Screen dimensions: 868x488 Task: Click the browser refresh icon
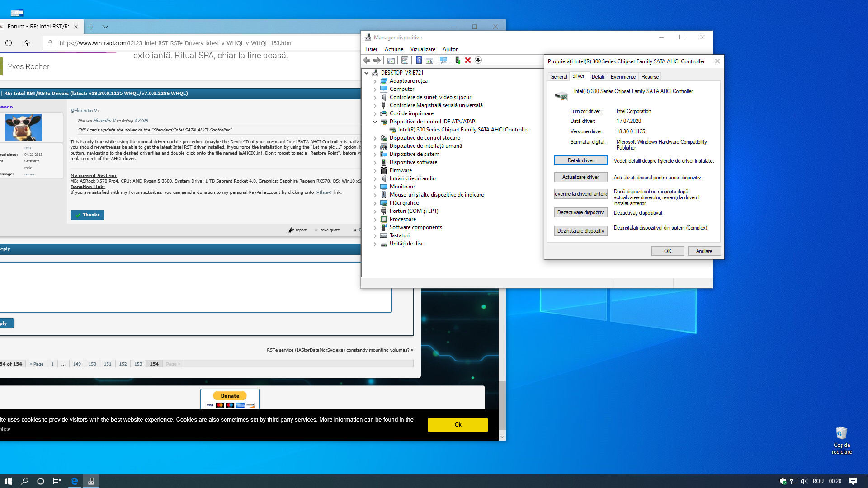click(9, 43)
